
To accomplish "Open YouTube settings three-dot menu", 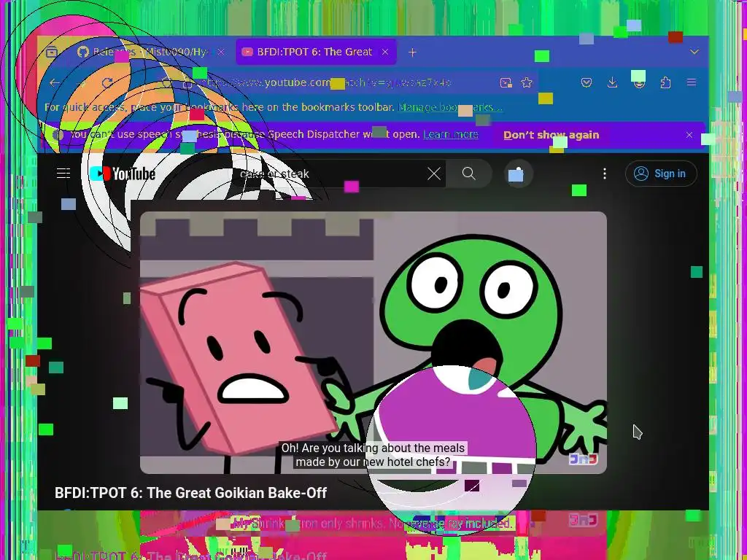I will tap(605, 174).
